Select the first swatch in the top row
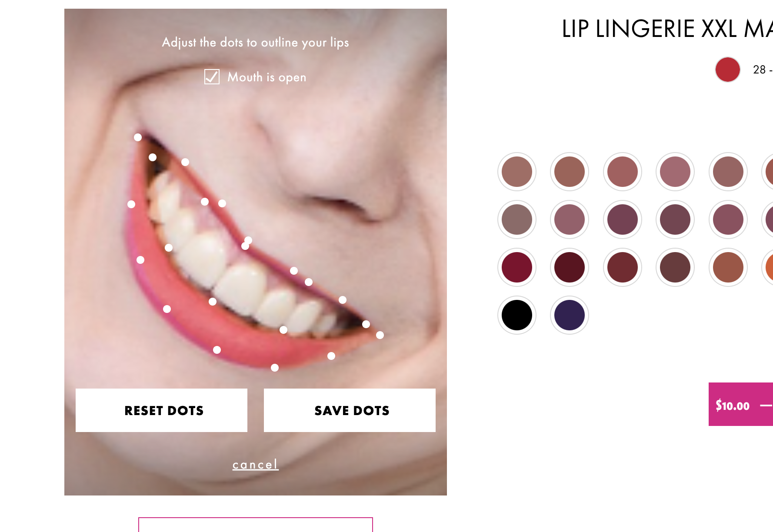 [x=517, y=172]
